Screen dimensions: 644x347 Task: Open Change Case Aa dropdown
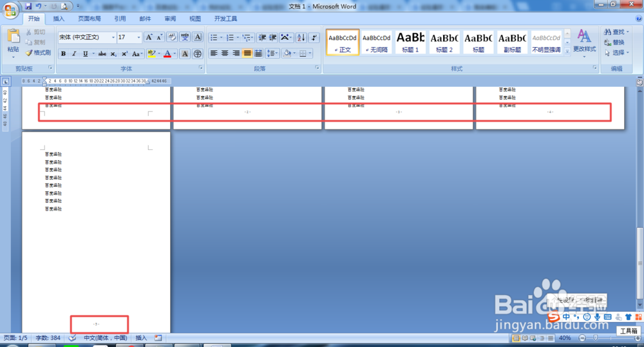[x=137, y=54]
